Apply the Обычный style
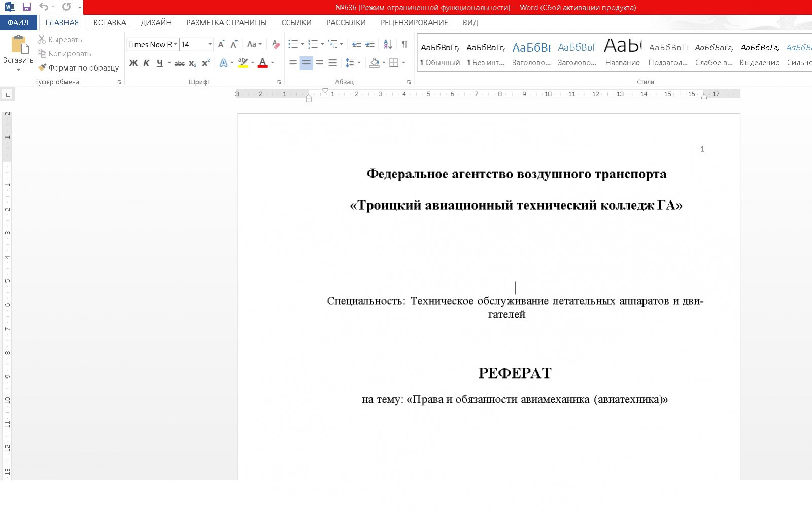The image size is (812, 515). pyautogui.click(x=440, y=54)
